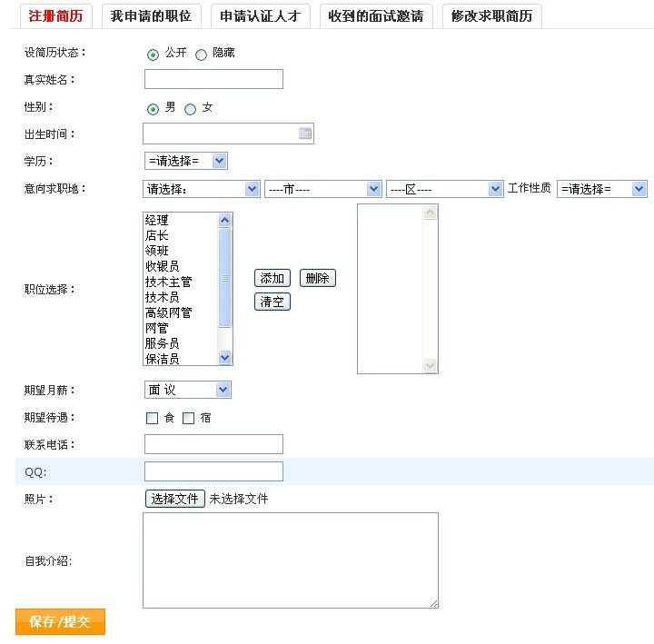
Task: Click 选择文件 to upload photo
Action: coord(174,499)
